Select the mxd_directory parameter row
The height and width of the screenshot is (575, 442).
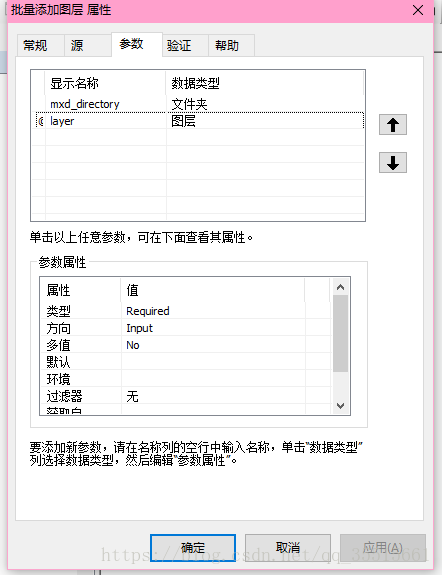(198, 104)
